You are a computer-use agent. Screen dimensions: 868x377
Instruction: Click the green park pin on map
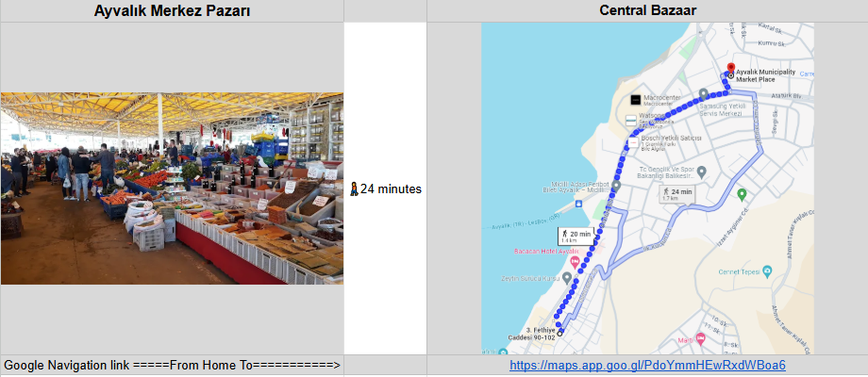pyautogui.click(x=743, y=194)
